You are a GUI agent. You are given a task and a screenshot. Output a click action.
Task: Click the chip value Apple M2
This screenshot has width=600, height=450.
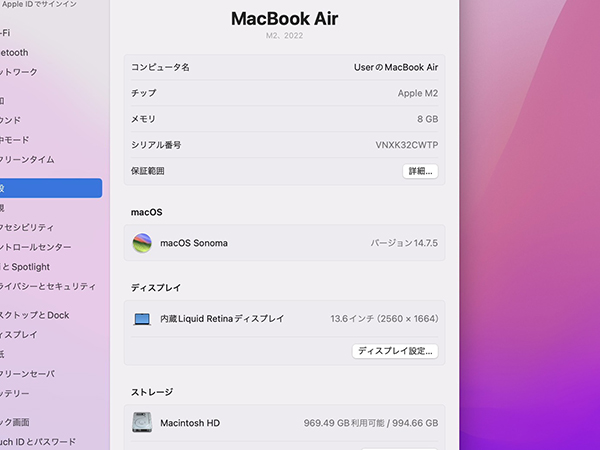coord(418,93)
